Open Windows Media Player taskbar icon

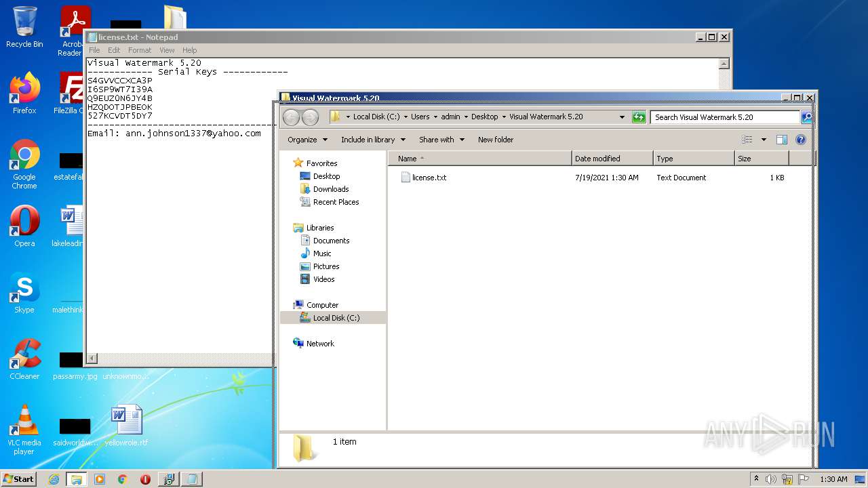click(100, 479)
